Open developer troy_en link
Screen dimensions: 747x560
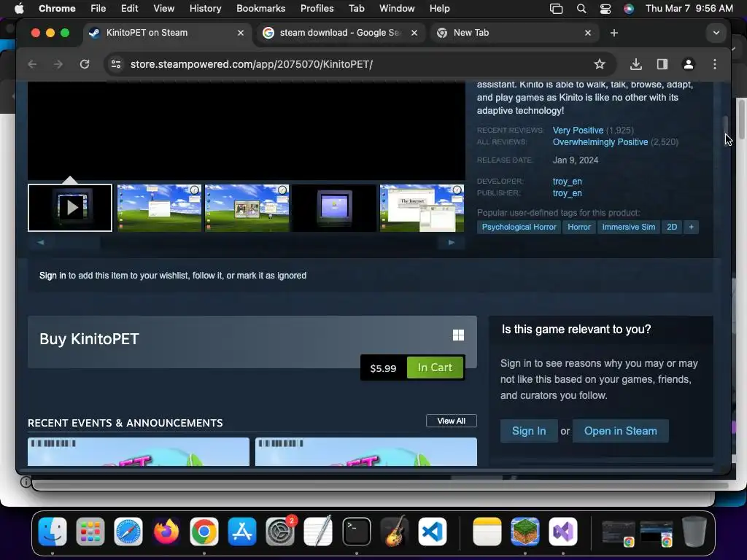pos(567,182)
